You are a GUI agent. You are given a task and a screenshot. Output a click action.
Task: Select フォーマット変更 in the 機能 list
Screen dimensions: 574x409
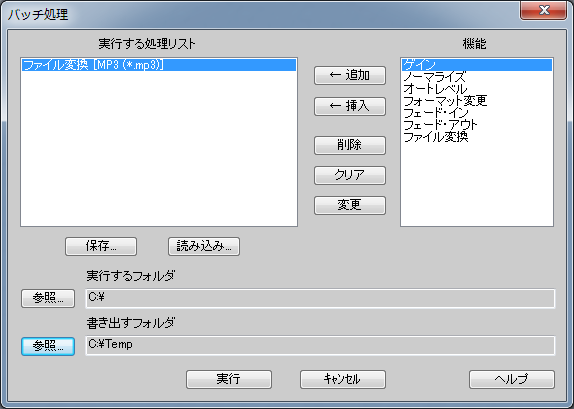point(477,101)
